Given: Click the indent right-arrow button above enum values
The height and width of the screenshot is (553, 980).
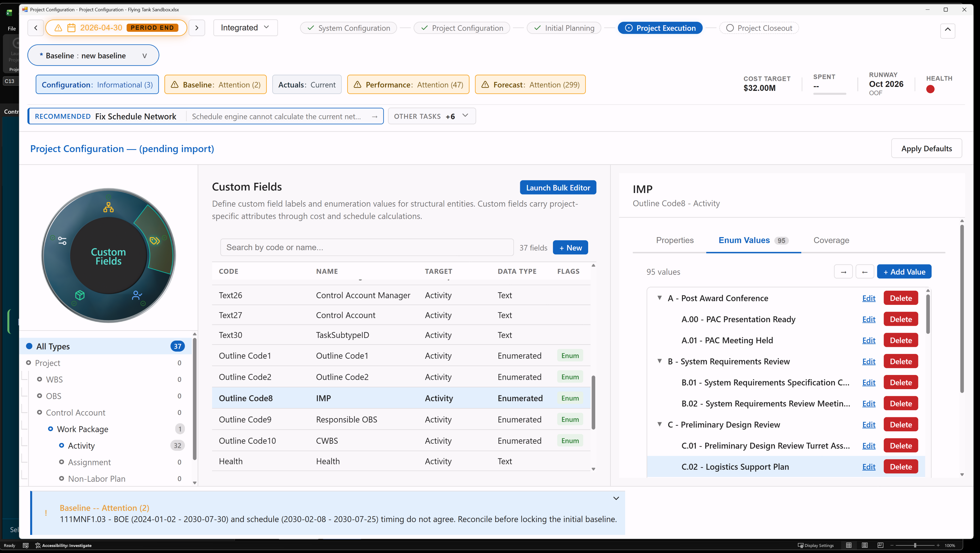Looking at the screenshot, I should [844, 272].
